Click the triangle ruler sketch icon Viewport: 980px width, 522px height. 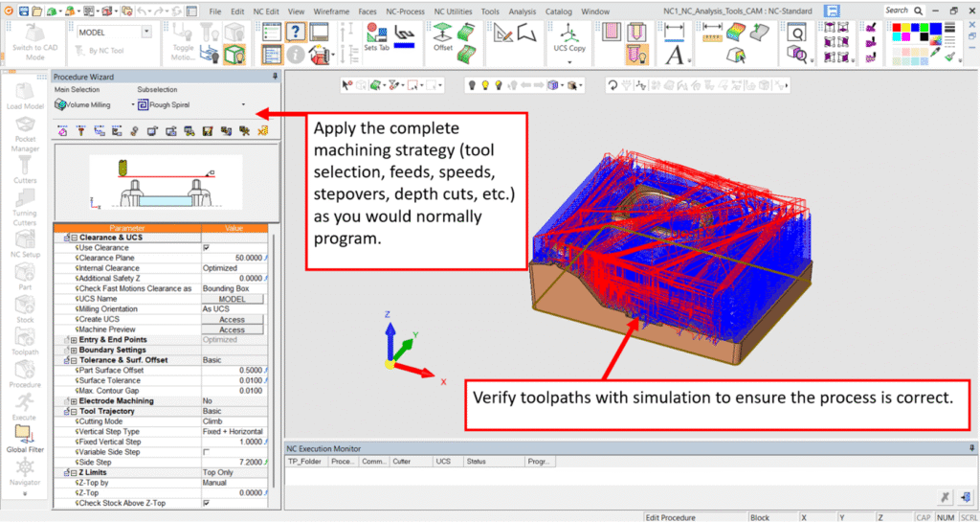pos(502,33)
